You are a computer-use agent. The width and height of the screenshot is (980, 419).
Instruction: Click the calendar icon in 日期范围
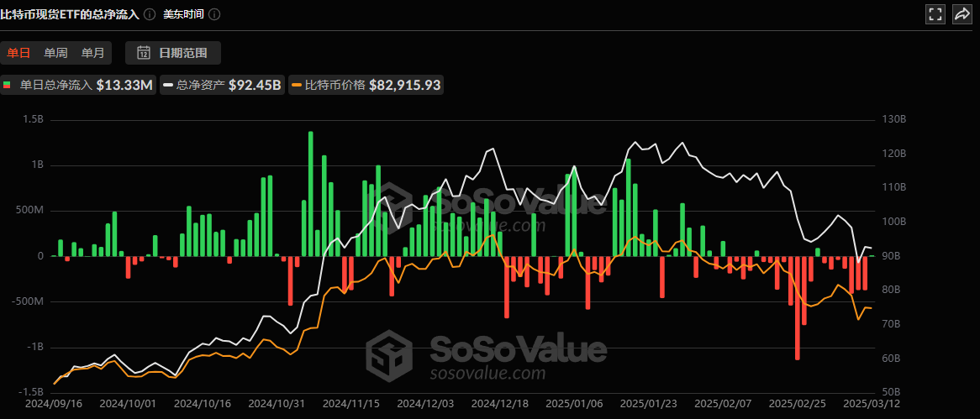click(x=143, y=53)
